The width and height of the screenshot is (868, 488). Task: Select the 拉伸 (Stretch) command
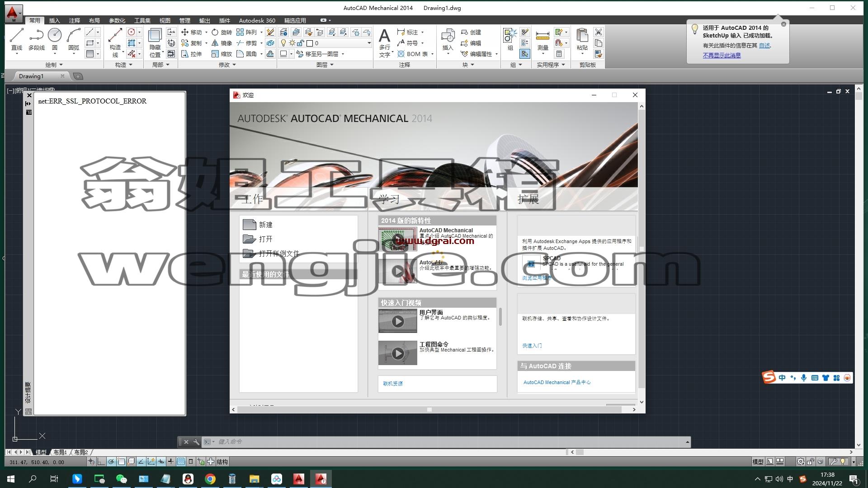[x=192, y=54]
